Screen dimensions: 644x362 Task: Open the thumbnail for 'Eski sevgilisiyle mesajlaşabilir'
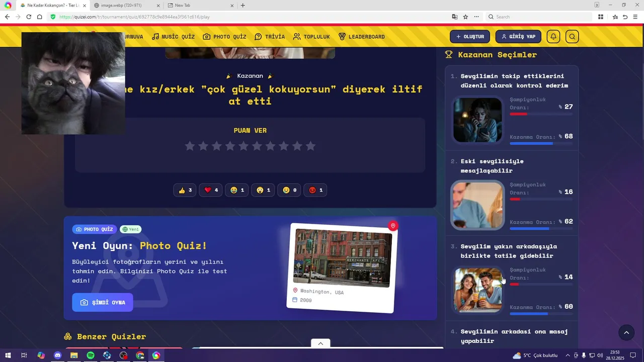(x=477, y=205)
